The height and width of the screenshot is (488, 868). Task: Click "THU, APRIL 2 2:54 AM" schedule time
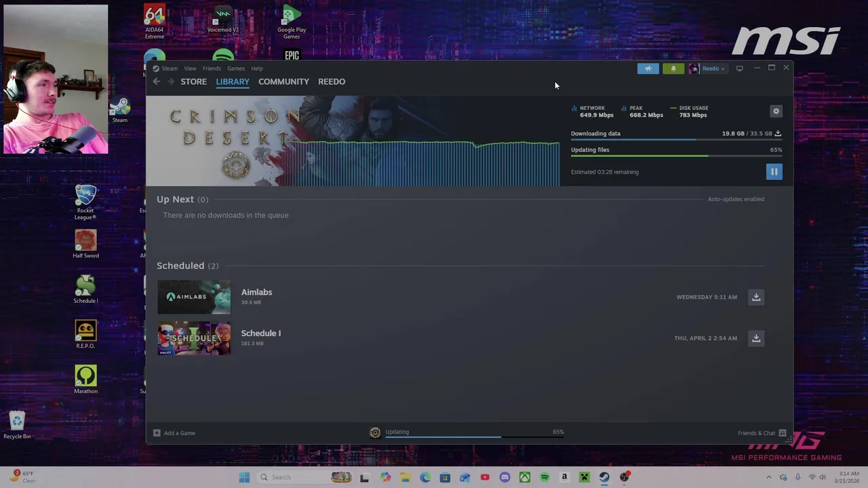705,338
